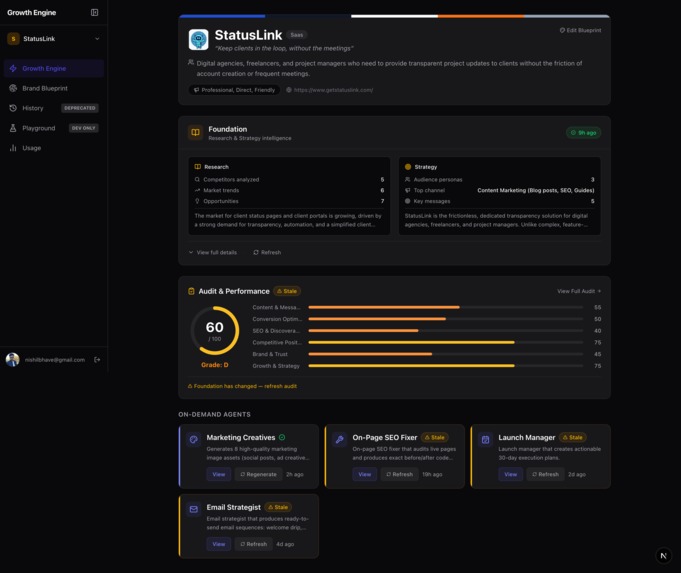Screen dimensions: 681x573
Task: Click the 60/100 score gauge
Action: pos(215,331)
